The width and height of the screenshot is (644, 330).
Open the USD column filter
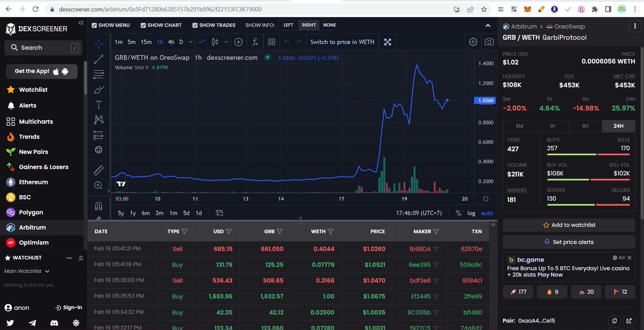click(229, 232)
